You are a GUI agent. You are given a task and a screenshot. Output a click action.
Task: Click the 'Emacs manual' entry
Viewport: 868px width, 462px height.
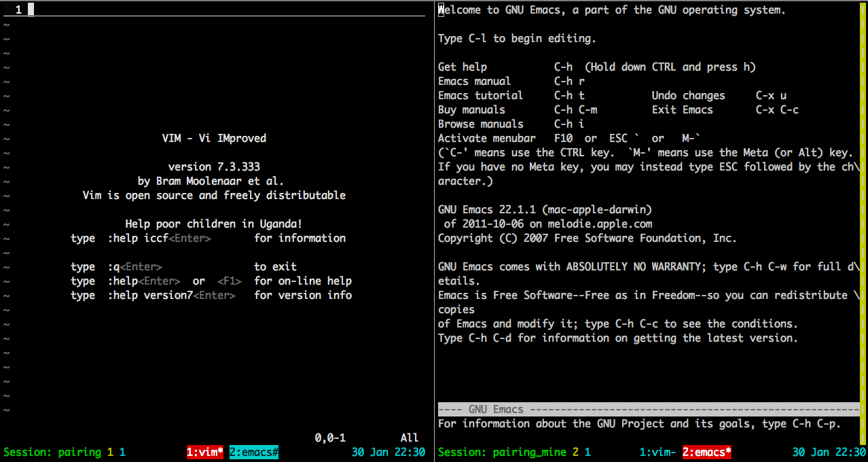[x=474, y=81]
